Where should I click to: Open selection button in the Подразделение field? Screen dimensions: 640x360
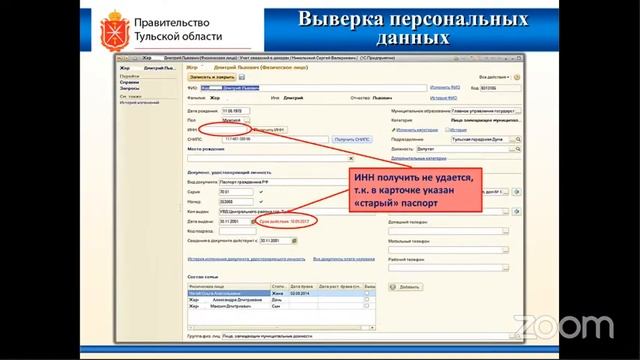512,140
